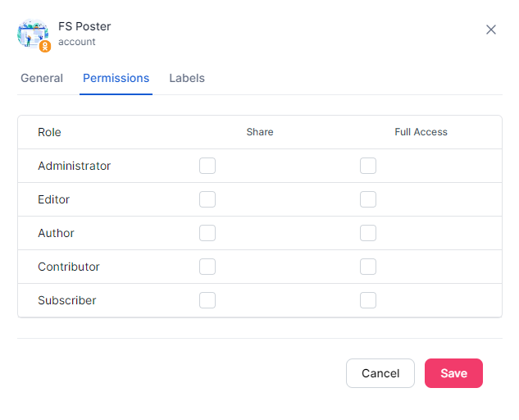Open the Labels tab
The image size is (519, 420).
[x=187, y=79]
